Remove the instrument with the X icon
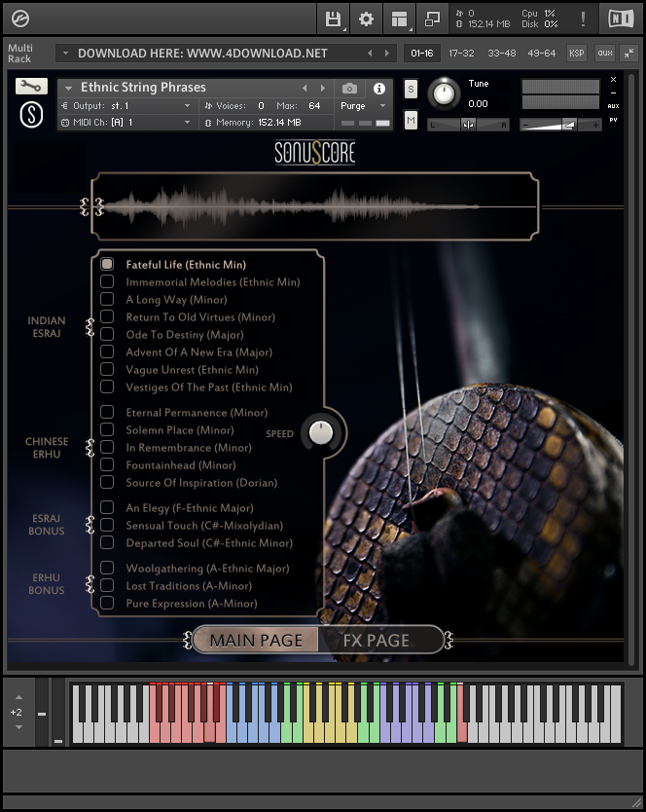This screenshot has height=812, width=646. [x=613, y=80]
